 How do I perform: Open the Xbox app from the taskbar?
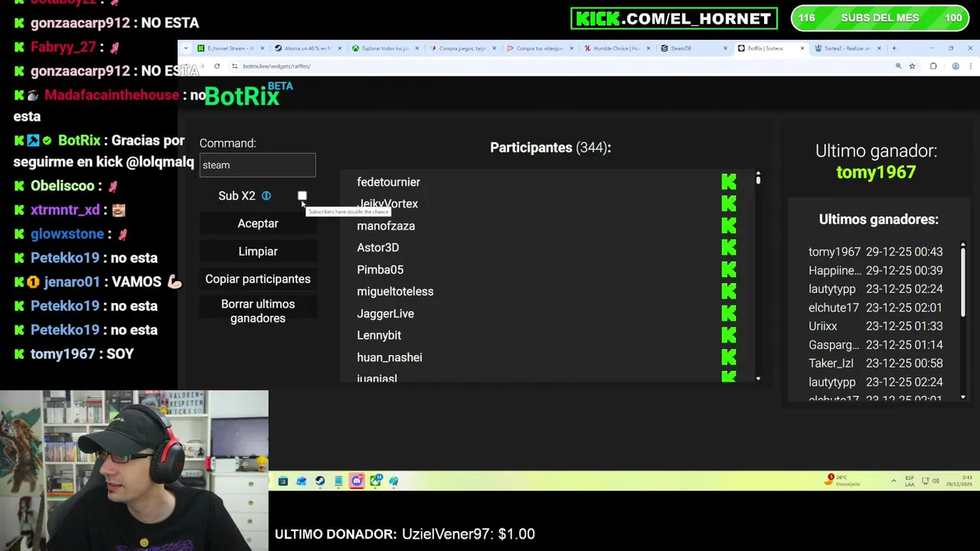click(375, 481)
